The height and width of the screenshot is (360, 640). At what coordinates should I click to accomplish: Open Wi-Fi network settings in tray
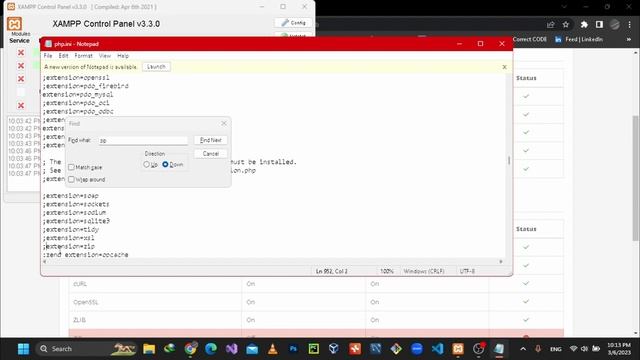[x=573, y=349]
